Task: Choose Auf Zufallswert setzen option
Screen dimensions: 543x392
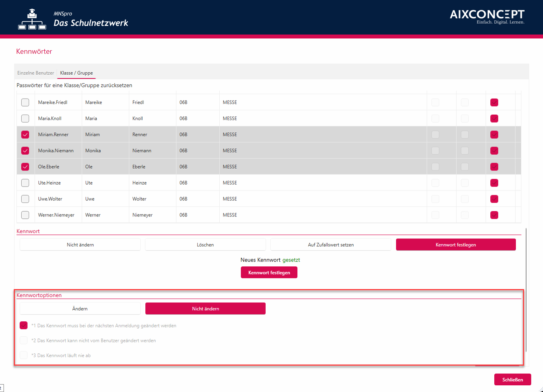Action: tap(330, 245)
